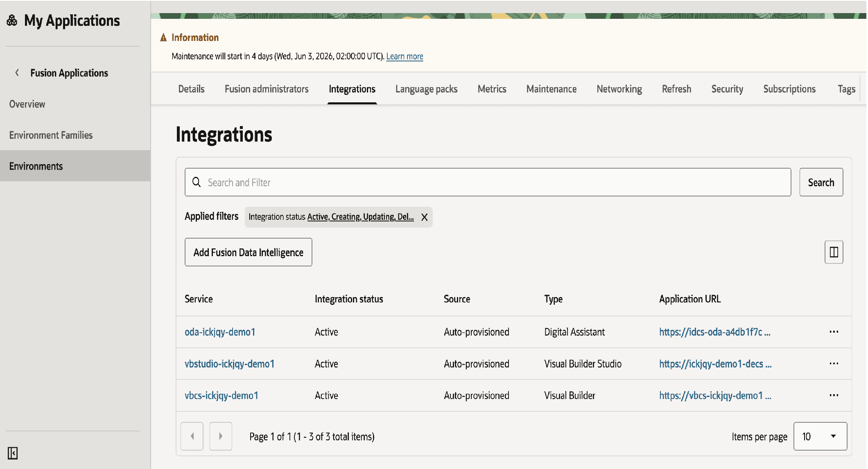
Task: Remove the Integration status filter chip
Action: point(425,217)
